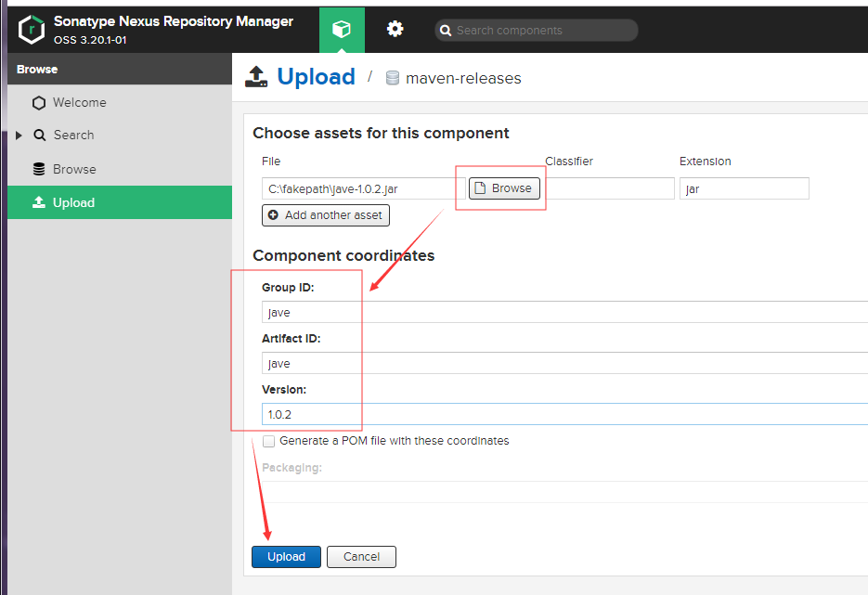Click the search magnifier icon in header
The image size is (868, 595).
[446, 31]
